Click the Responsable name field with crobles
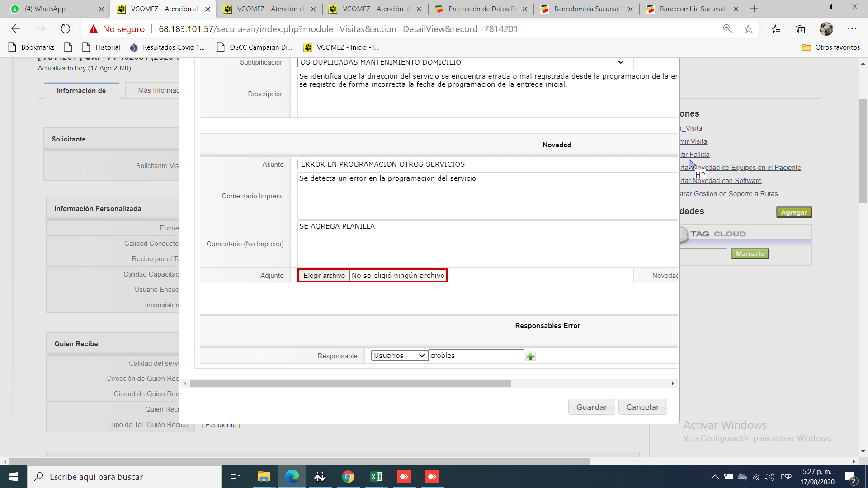868x488 pixels. tap(476, 356)
